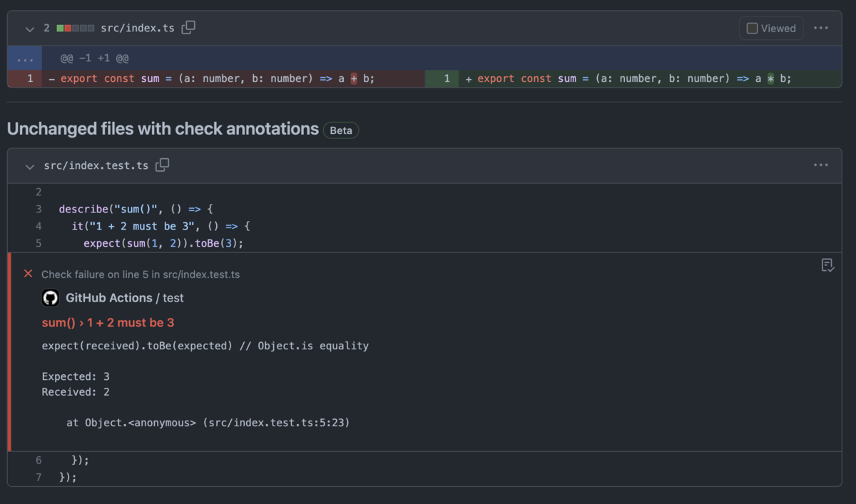
Task: Click the Beta badge
Action: (340, 130)
